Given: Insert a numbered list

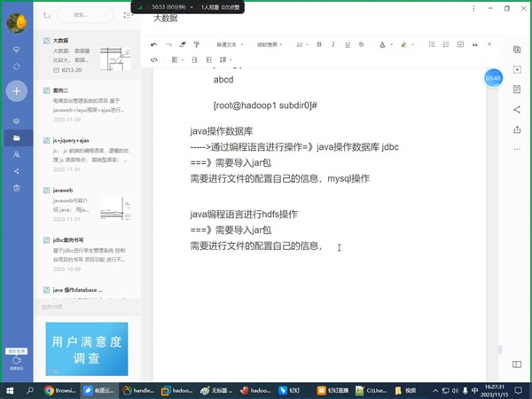Looking at the screenshot, I should pyautogui.click(x=446, y=44).
